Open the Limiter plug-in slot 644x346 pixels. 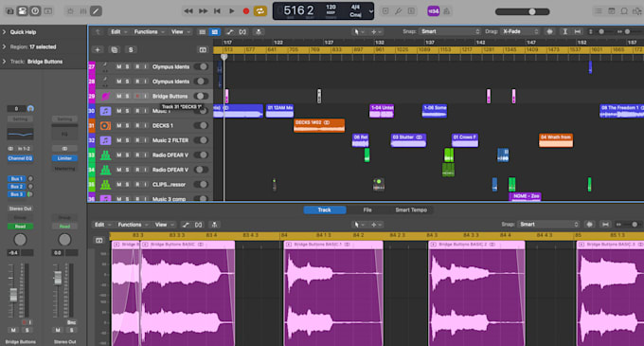[64, 158]
